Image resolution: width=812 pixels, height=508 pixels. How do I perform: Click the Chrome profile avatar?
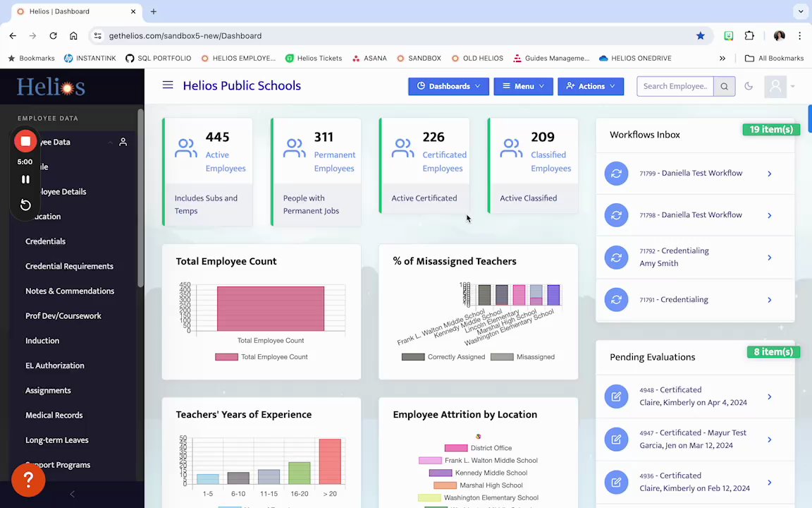point(779,36)
